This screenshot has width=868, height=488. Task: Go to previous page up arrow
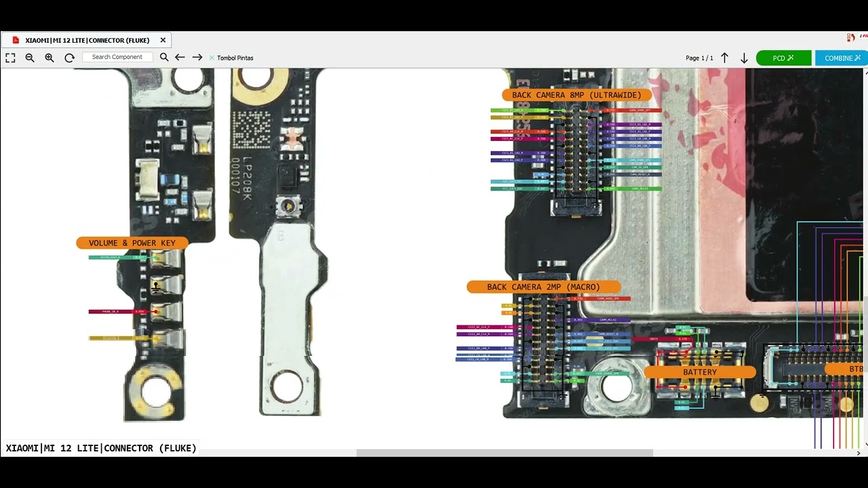[724, 58]
